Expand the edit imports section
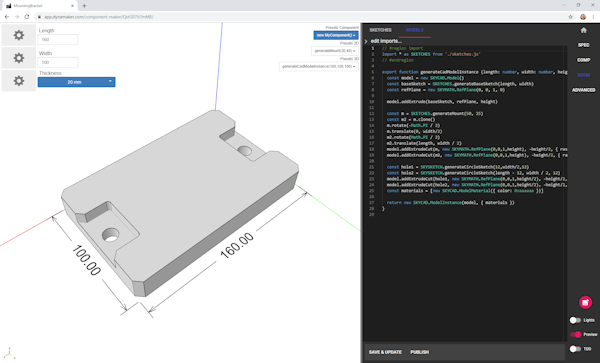 383,41
